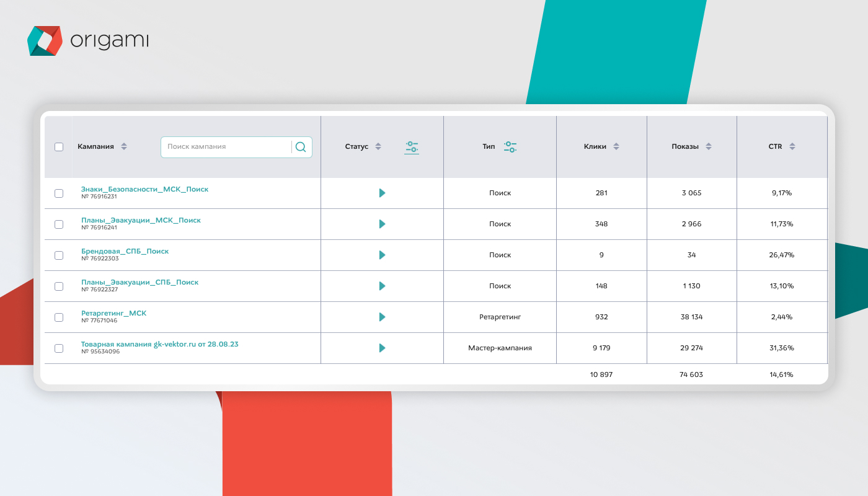Open the Тип filter settings icon

pyautogui.click(x=510, y=147)
